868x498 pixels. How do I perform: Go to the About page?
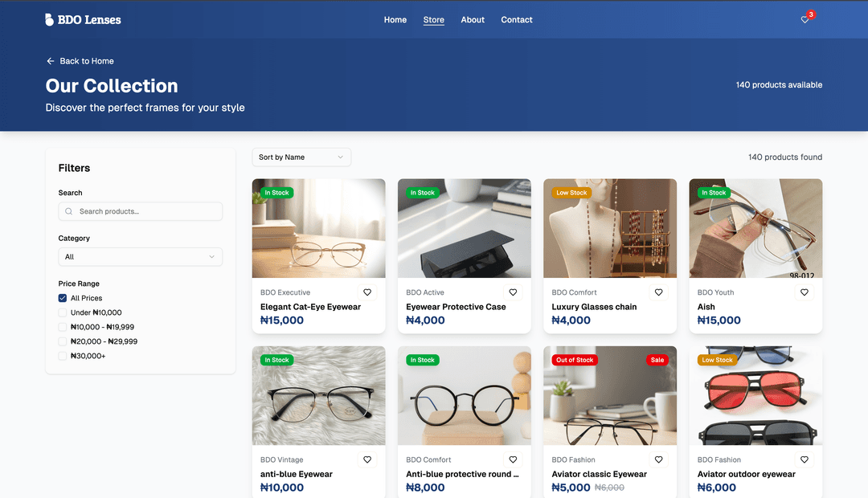coord(473,20)
